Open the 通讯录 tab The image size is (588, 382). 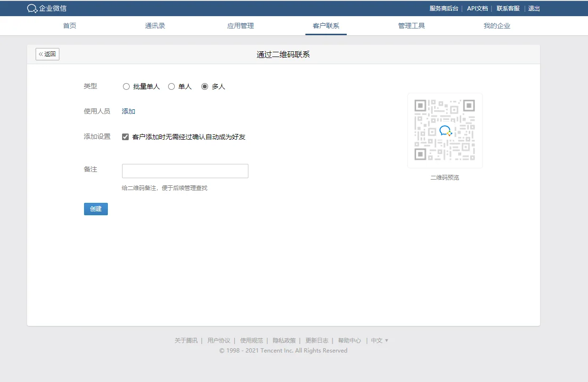click(155, 26)
